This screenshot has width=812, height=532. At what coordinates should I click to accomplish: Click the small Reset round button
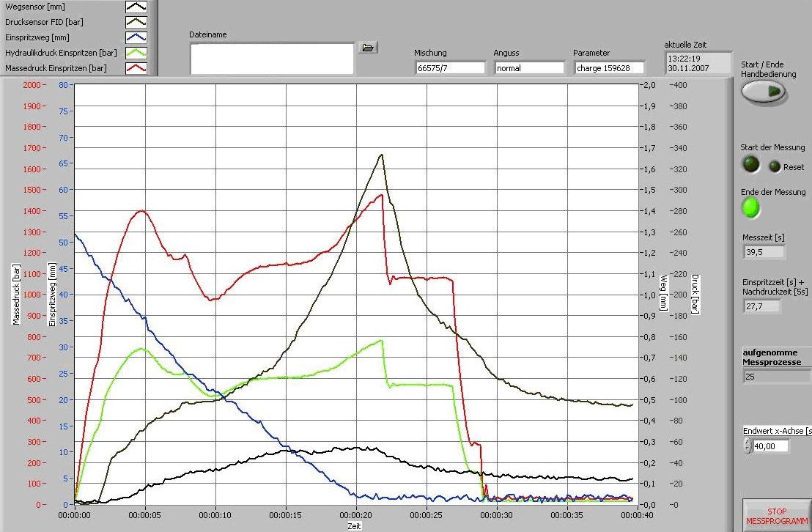pos(775,166)
